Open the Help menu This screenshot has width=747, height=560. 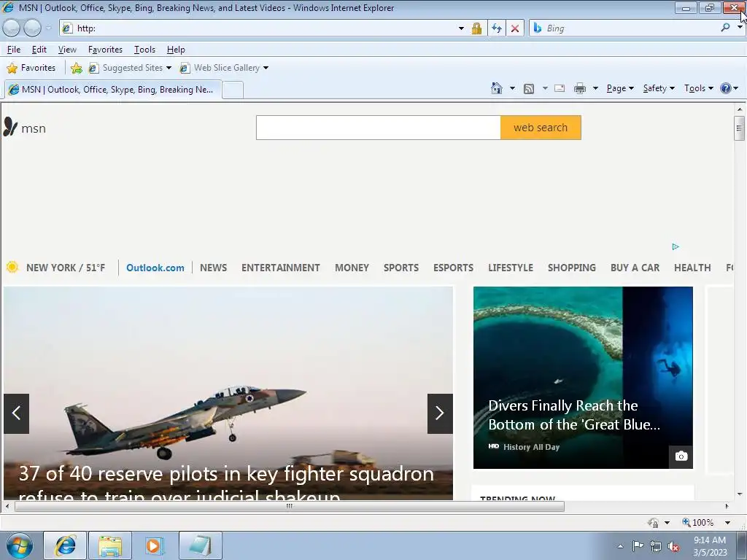[176, 50]
